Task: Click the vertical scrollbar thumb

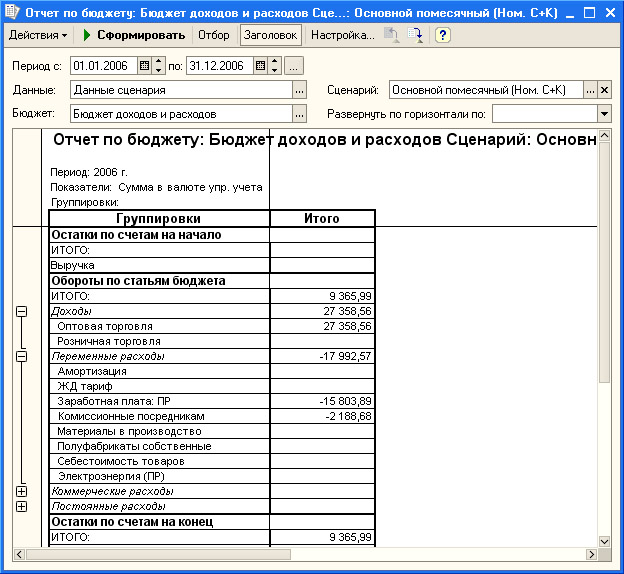Action: click(604, 263)
